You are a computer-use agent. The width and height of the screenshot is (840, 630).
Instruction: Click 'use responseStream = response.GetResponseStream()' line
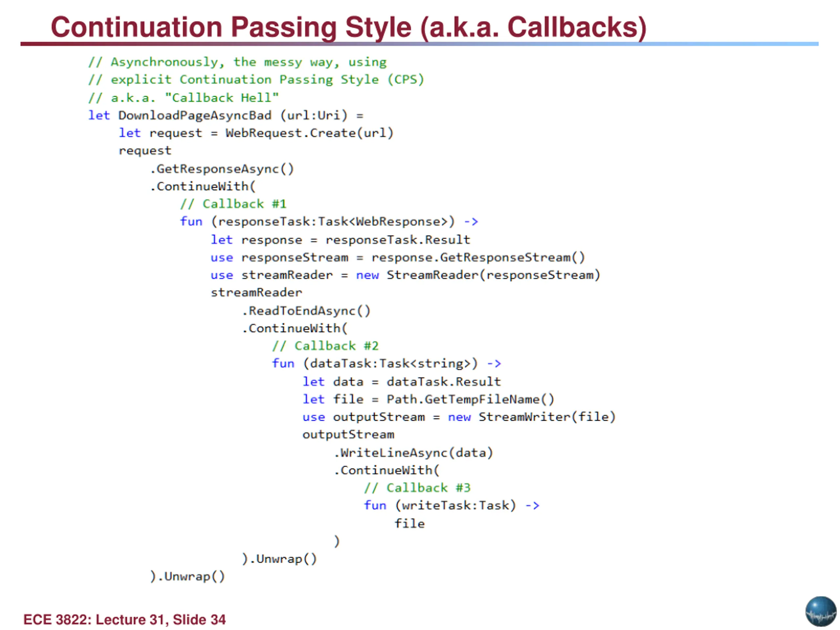398,258
